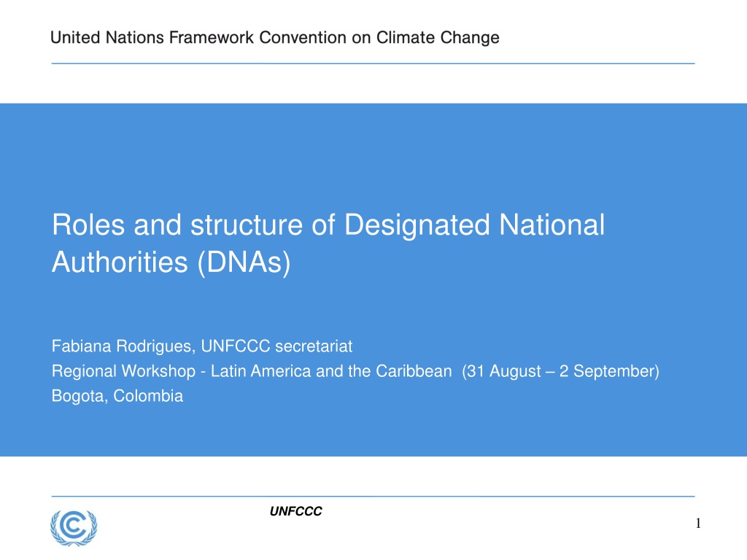The image size is (747, 560).
Task: Click 'Latin America and the Caribbean' text
Action: [x=331, y=371]
